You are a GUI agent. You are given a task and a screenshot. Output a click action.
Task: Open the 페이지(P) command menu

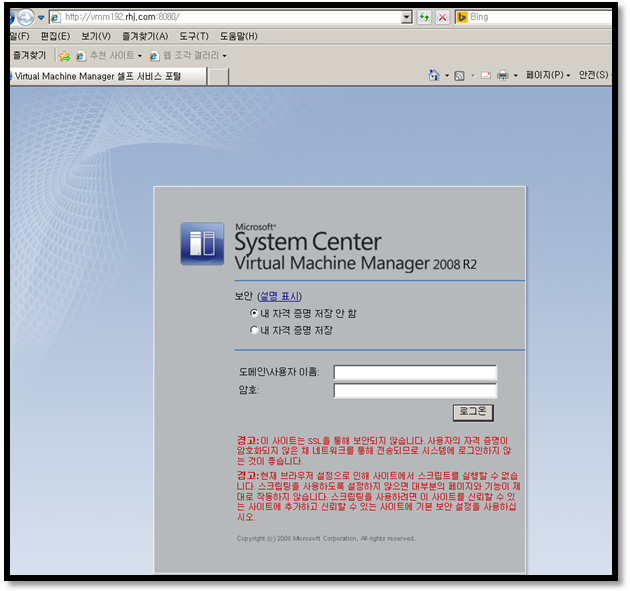[x=548, y=75]
